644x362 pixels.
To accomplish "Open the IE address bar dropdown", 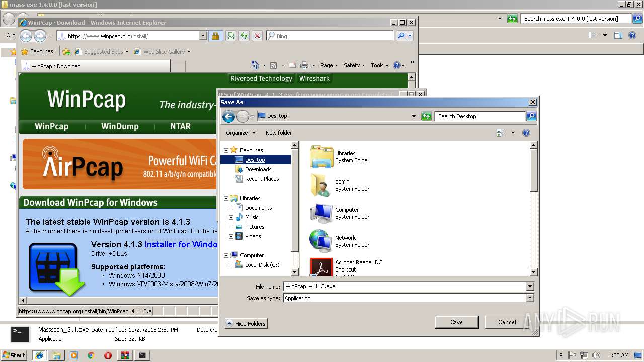I will pos(203,36).
